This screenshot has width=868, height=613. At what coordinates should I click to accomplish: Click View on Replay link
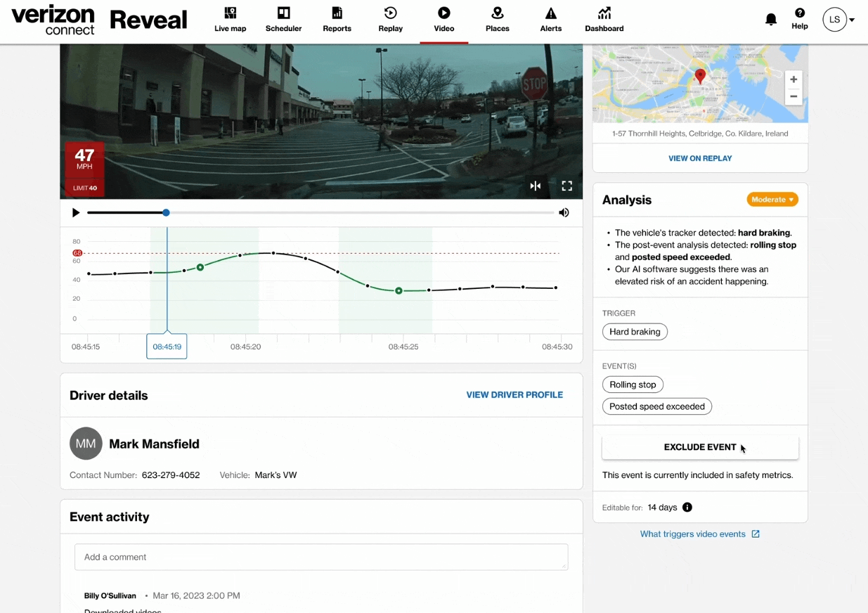(x=700, y=158)
